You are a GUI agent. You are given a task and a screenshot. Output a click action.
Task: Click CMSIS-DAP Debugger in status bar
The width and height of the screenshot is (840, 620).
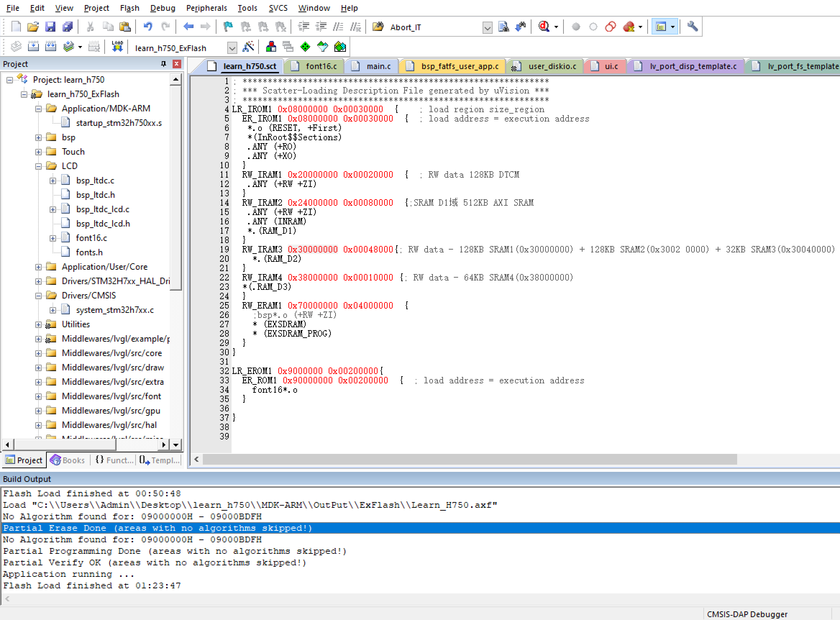[x=747, y=614]
